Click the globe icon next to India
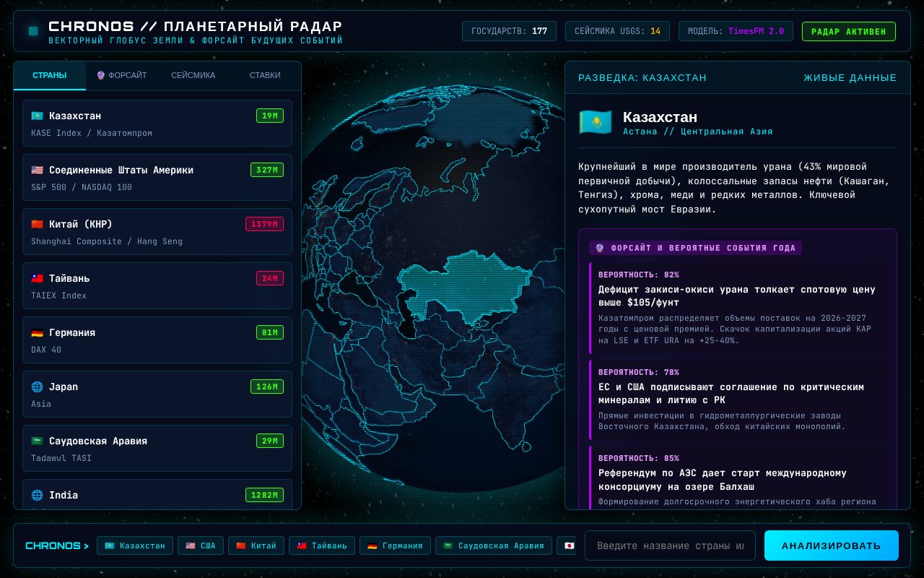Image resolution: width=924 pixels, height=578 pixels. (x=38, y=495)
